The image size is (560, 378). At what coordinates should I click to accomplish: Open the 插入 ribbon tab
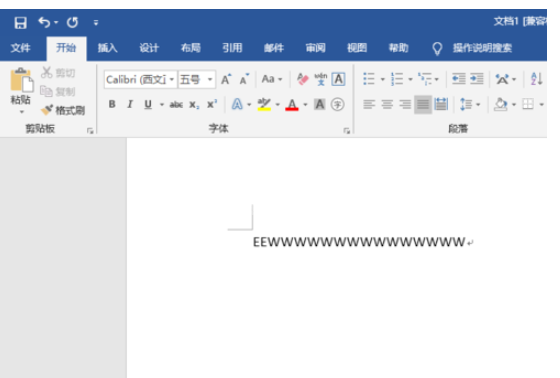tap(108, 48)
